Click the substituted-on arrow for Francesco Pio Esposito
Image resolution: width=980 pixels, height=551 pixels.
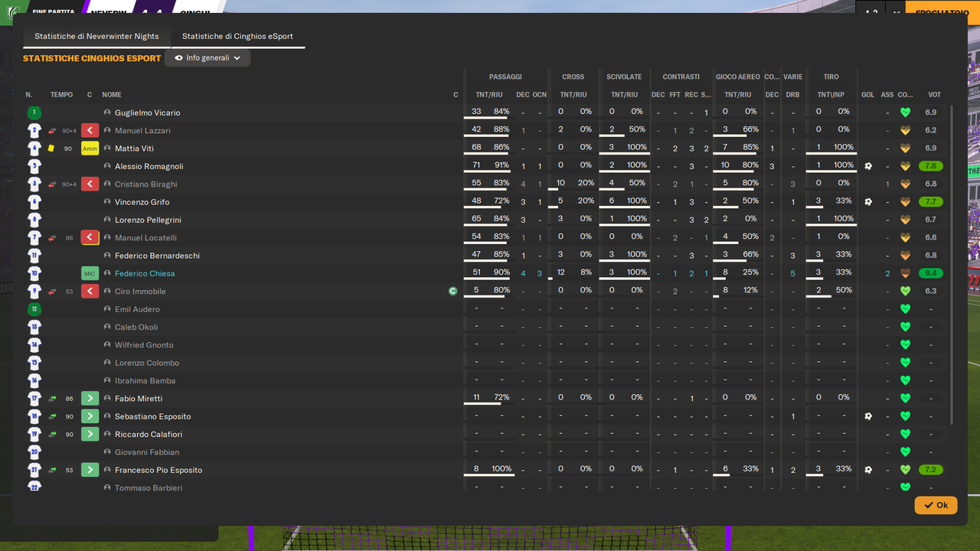click(x=90, y=470)
